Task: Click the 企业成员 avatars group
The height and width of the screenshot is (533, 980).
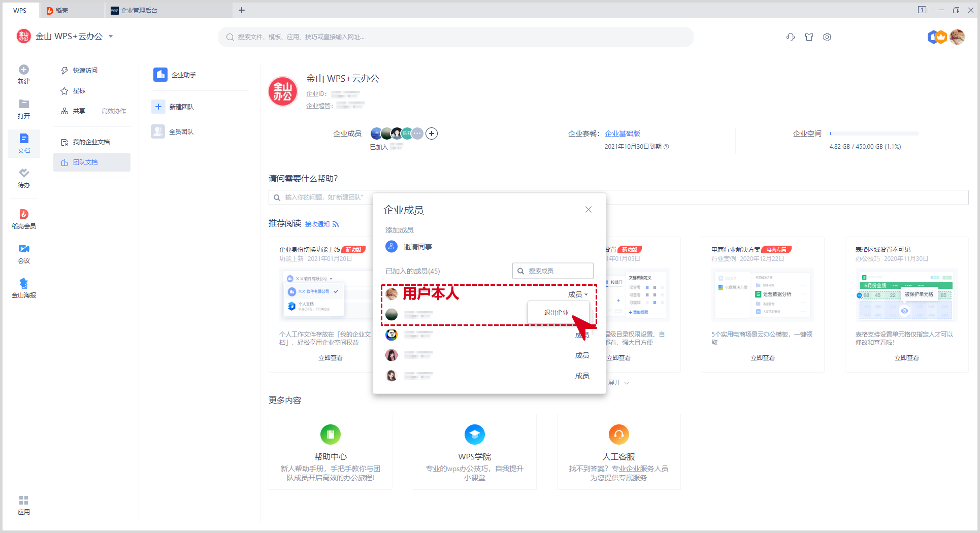Action: pos(397,134)
